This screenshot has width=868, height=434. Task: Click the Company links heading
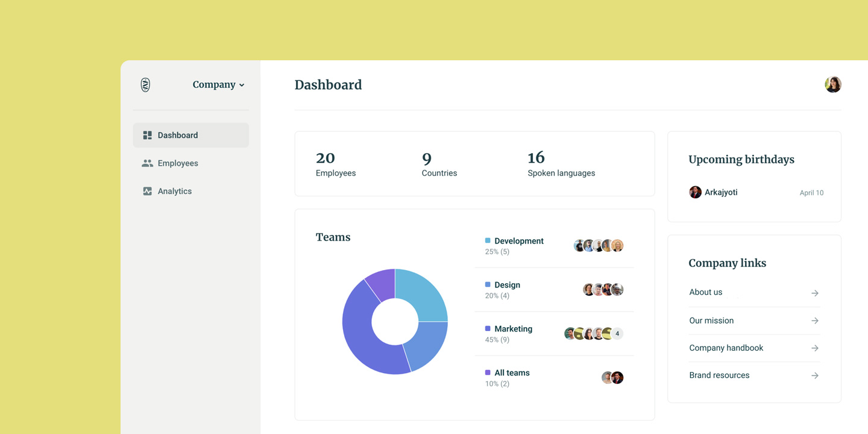tap(728, 263)
